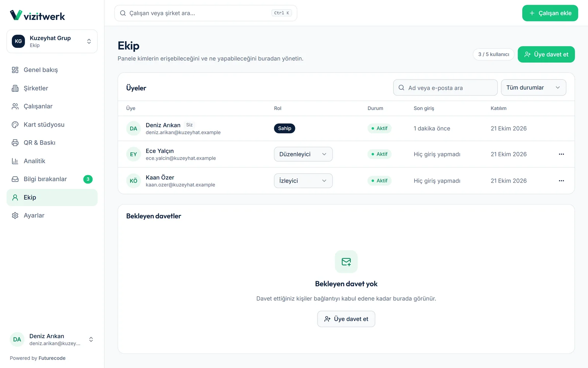Click the EY avatar for Ece Yalçın
Screen dimensions: 588x368
coord(133,154)
